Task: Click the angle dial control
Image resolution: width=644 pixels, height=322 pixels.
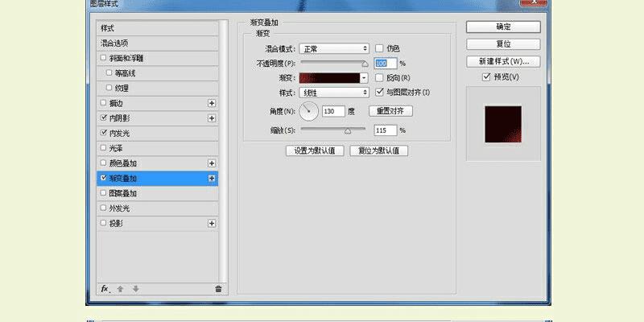Action: 309,111
